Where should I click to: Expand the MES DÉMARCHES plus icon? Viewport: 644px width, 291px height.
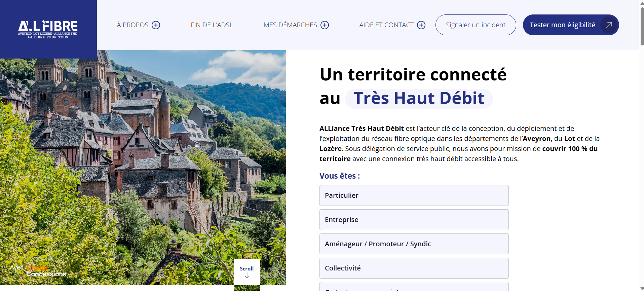coord(325,25)
